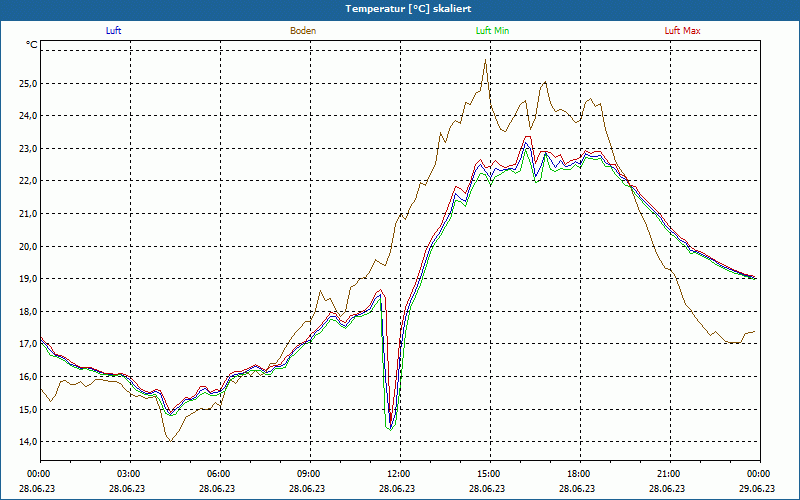Select the 23,0 y-axis value
The height and width of the screenshot is (500, 800).
pyautogui.click(x=28, y=148)
